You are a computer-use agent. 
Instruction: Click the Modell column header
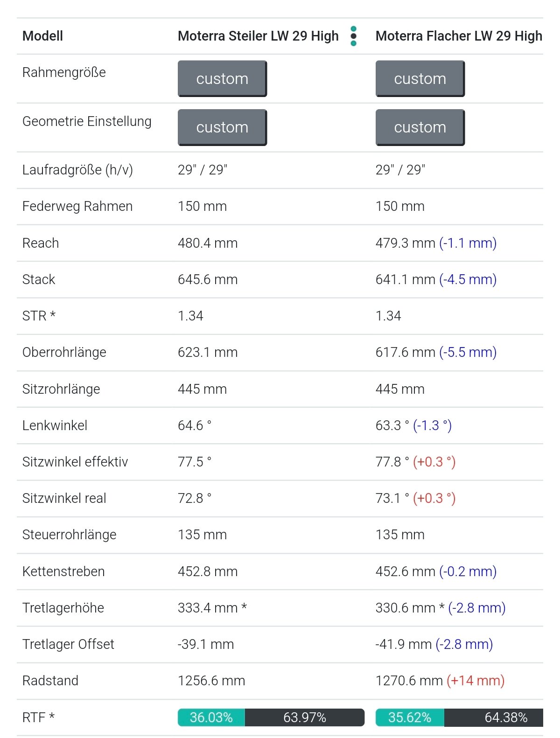tap(42, 36)
